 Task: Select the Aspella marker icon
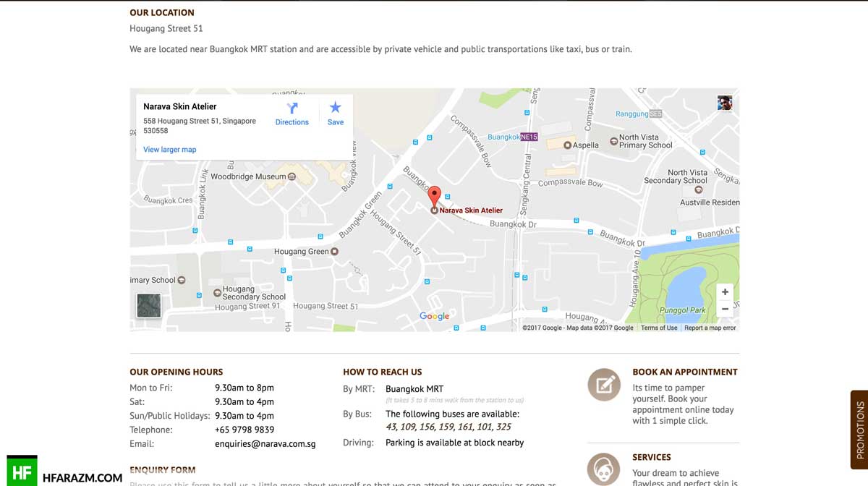click(568, 145)
